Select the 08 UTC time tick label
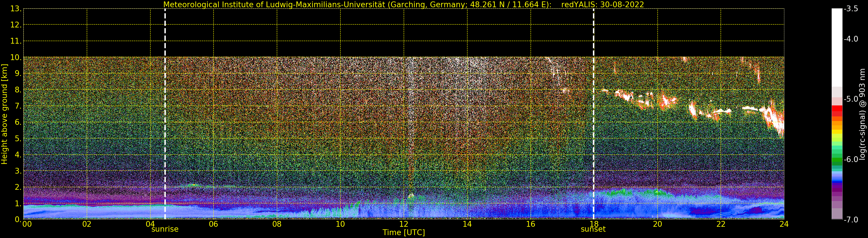Viewport: 868px width, 238px height. click(x=277, y=224)
